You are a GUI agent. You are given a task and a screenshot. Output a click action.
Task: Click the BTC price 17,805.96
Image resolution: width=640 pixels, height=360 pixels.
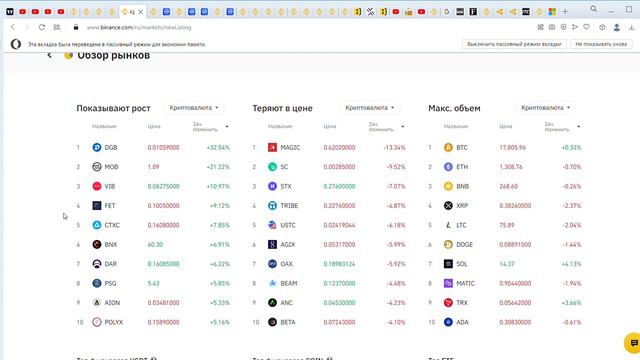pos(512,147)
